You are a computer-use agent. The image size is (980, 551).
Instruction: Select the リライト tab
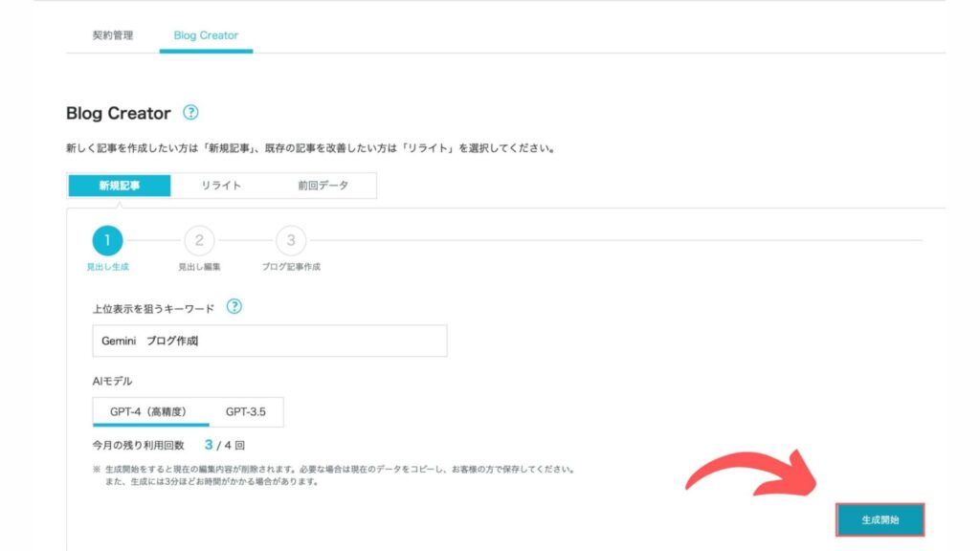point(221,186)
